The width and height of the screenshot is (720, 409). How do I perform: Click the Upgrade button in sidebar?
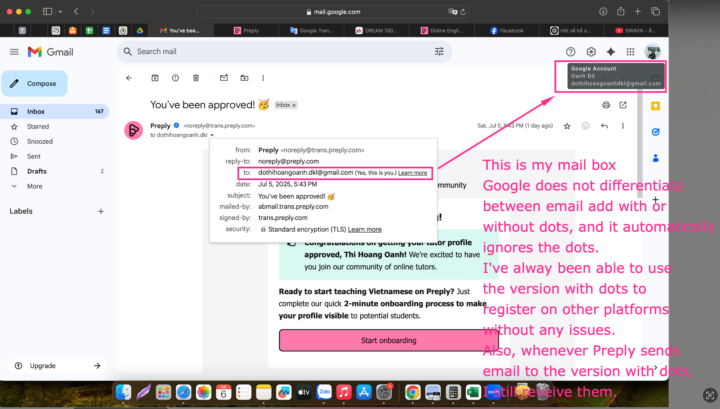(x=57, y=366)
